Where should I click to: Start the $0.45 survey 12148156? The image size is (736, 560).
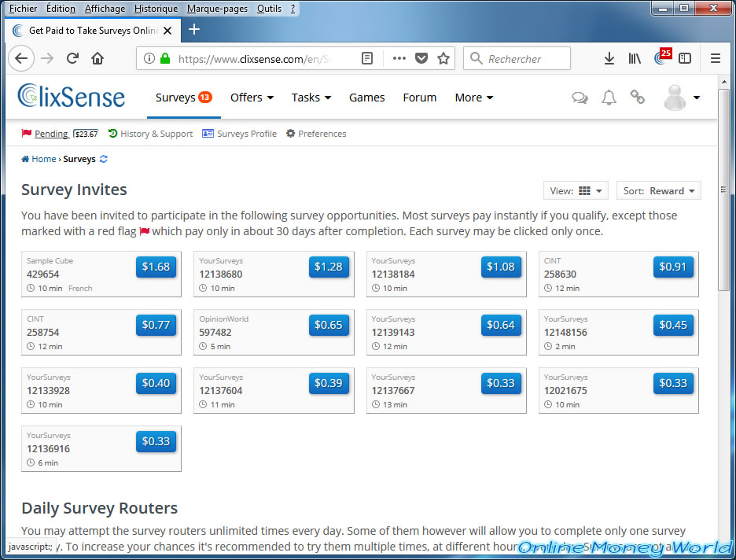point(673,325)
